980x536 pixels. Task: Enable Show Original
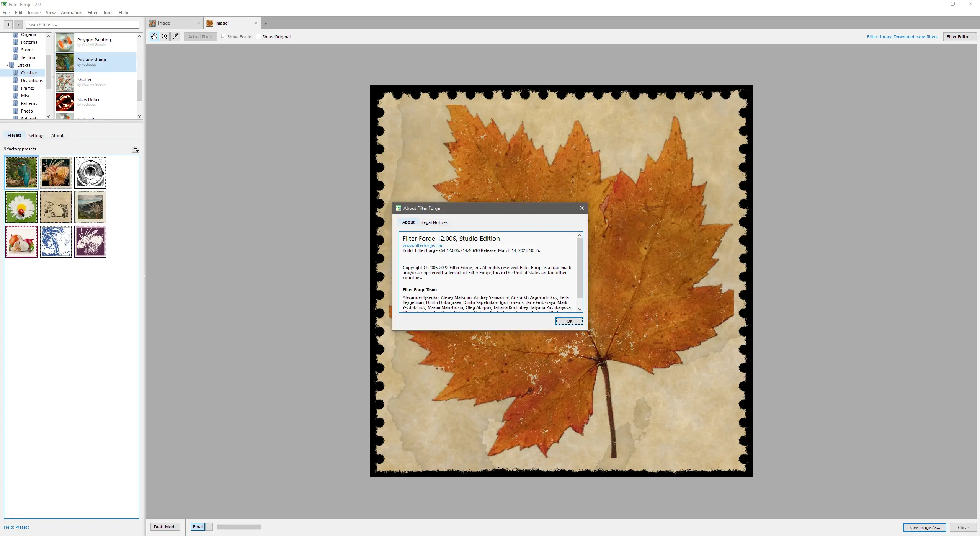(258, 36)
